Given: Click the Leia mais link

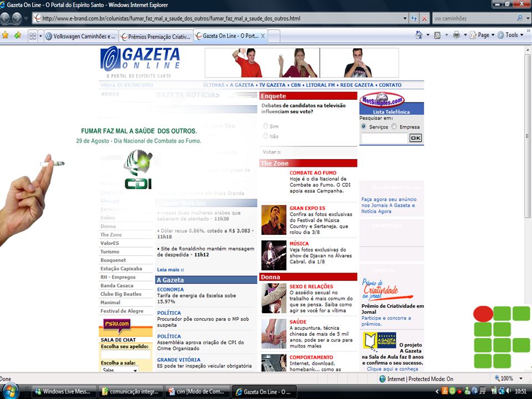Looking at the screenshot, I should click(170, 269).
